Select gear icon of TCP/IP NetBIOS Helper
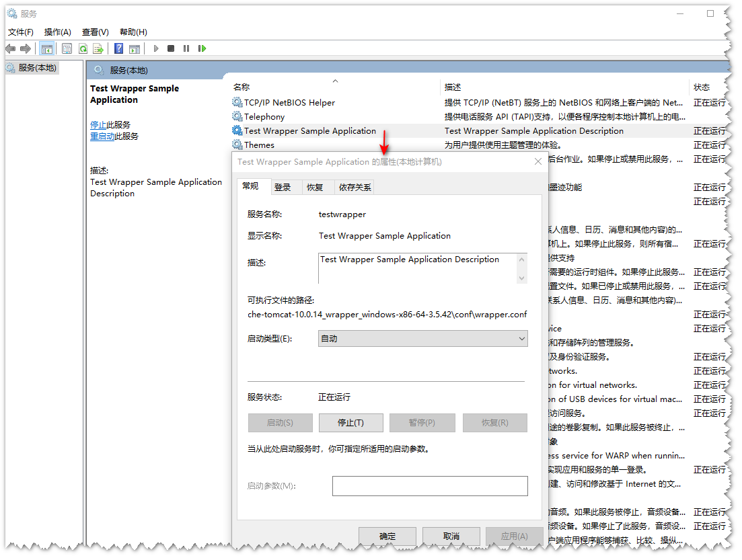Screen dimensions: 742x560 237,102
